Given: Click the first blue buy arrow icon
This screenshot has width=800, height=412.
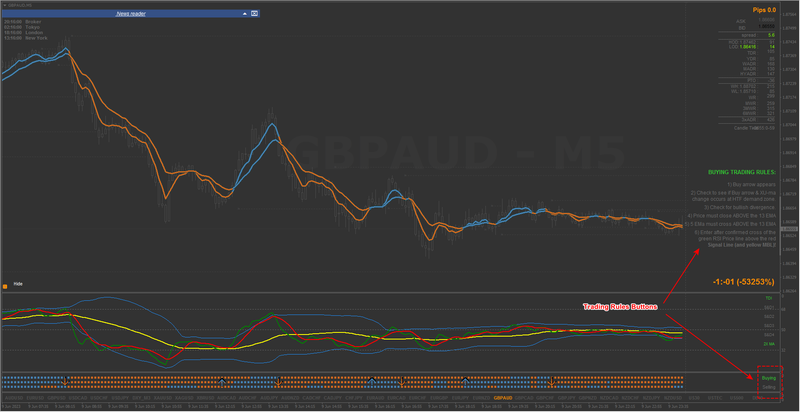Looking at the screenshot, I should tap(221, 380).
